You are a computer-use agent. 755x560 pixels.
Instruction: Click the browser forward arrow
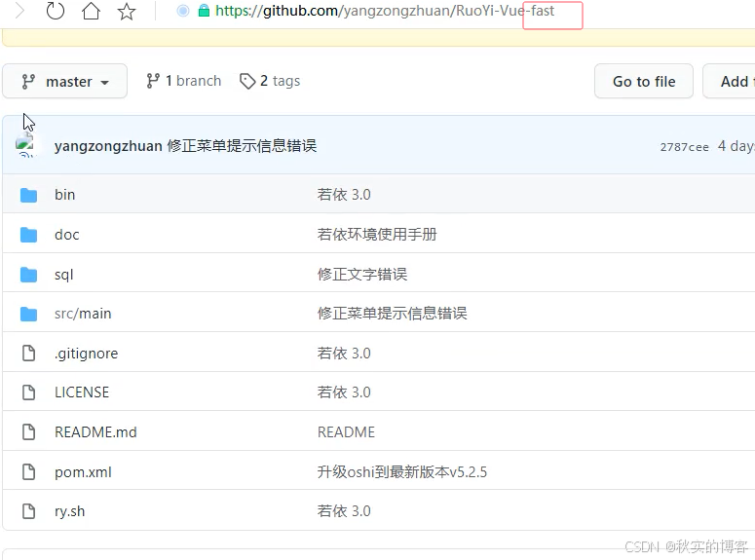click(19, 11)
